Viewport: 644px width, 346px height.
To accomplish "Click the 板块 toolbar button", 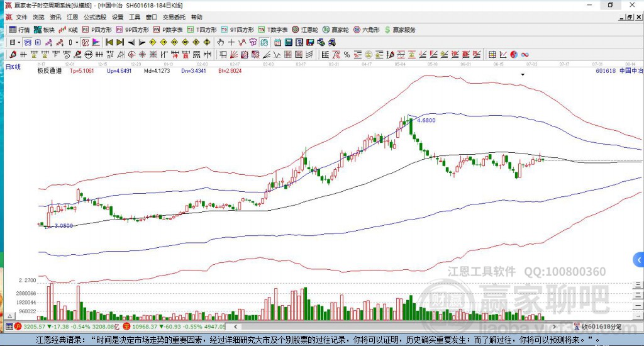I will click(x=45, y=30).
